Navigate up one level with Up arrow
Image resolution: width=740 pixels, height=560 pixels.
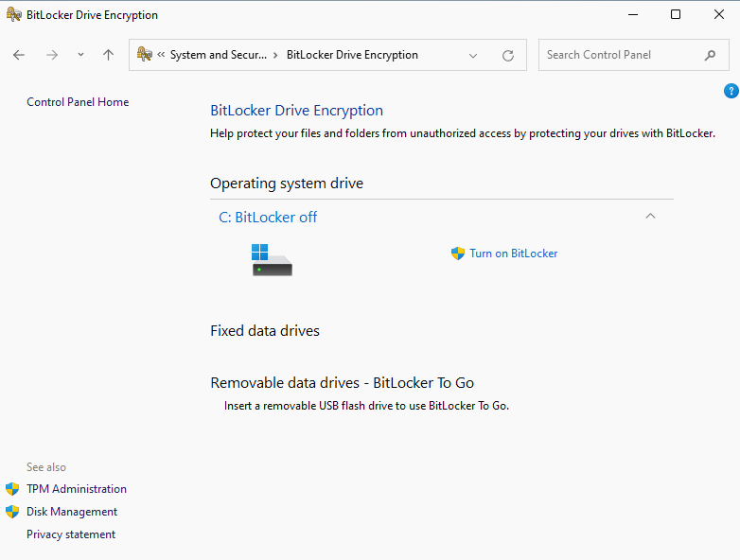pyautogui.click(x=108, y=55)
